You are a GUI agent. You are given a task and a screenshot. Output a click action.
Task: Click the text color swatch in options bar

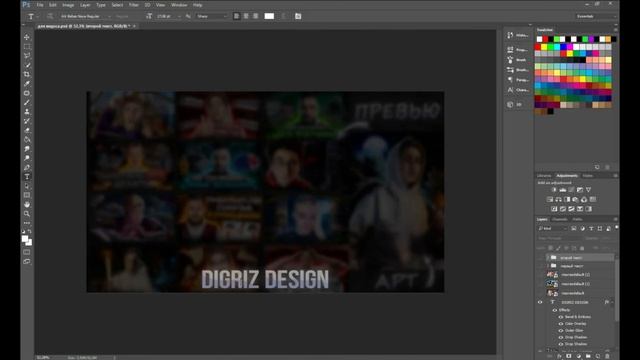point(269,16)
